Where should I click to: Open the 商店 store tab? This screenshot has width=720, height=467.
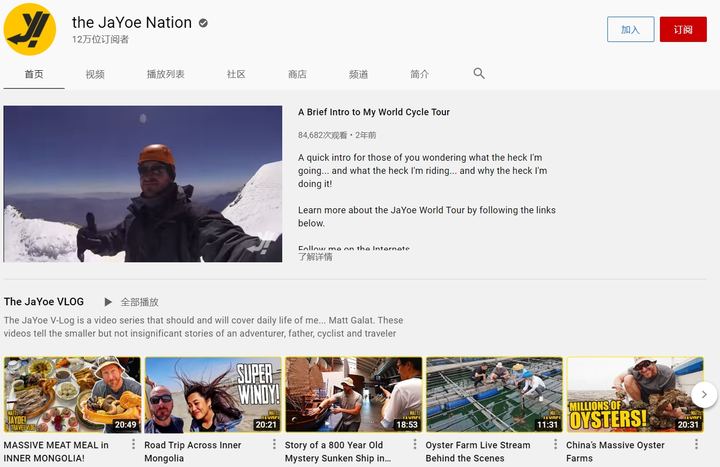(297, 74)
